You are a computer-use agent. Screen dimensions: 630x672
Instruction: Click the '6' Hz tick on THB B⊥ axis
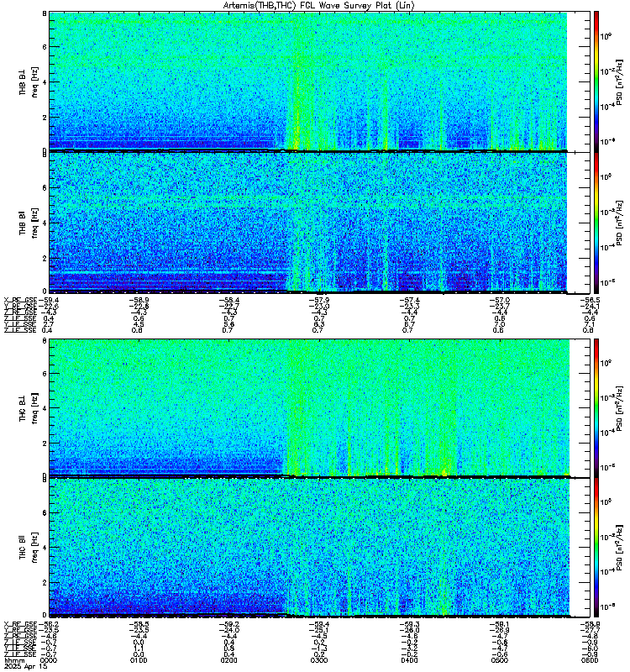tap(45, 47)
